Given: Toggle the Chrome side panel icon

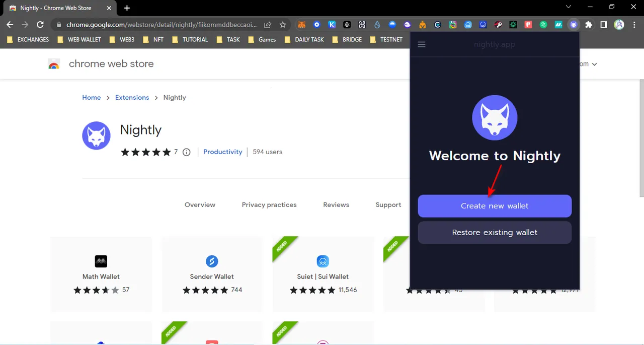Looking at the screenshot, I should coord(604,25).
